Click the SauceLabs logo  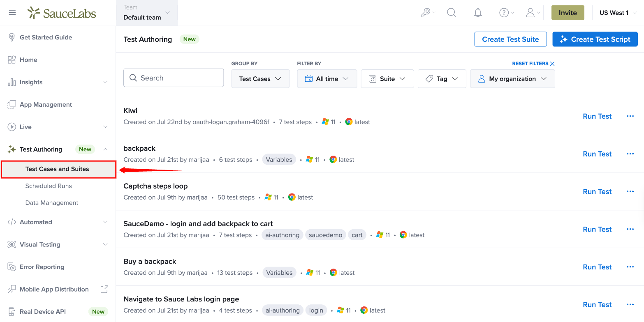62,13
